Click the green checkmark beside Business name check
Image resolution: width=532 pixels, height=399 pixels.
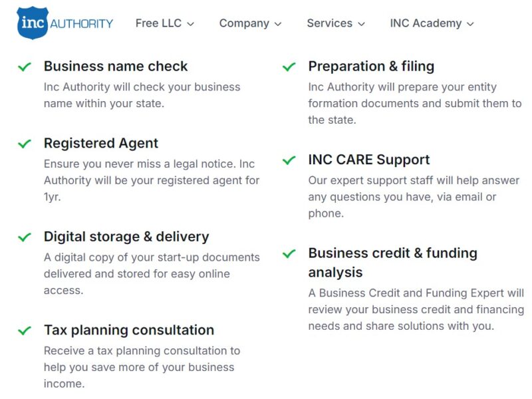(x=25, y=66)
